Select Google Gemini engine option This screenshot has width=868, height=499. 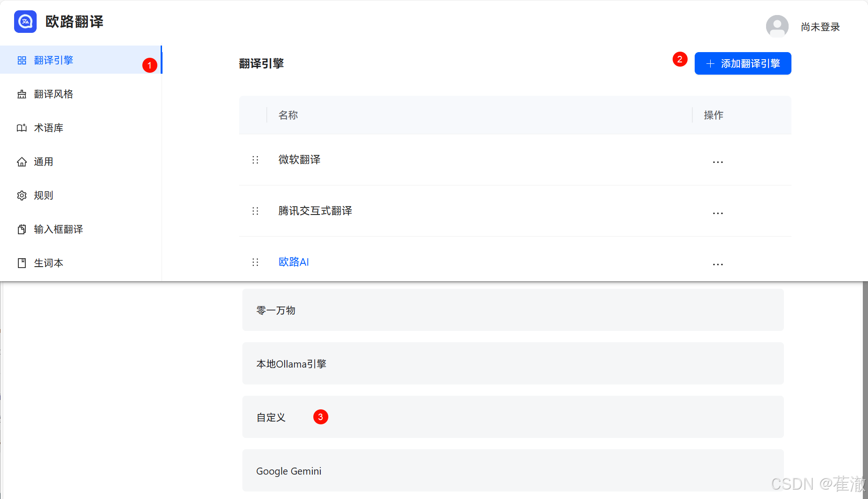click(513, 470)
